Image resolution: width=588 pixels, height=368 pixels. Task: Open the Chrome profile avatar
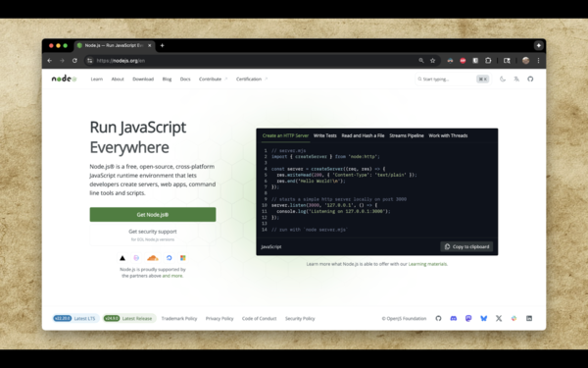pos(525,61)
